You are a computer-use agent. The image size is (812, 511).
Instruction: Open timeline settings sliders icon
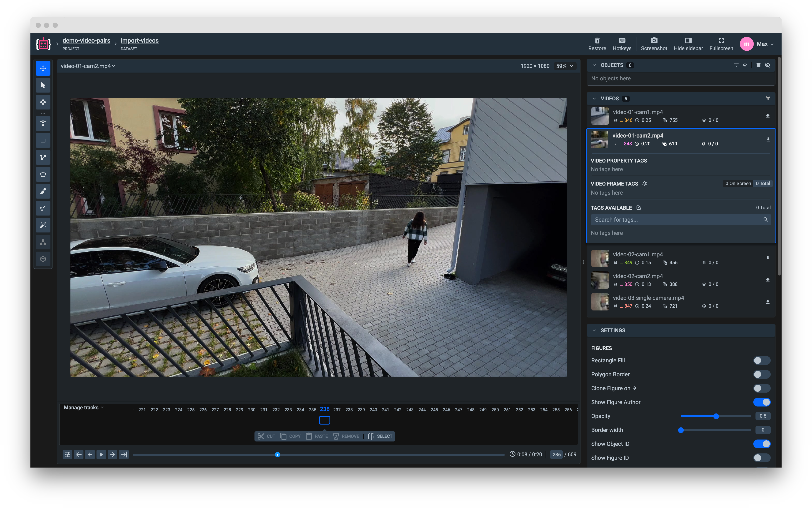(67, 454)
